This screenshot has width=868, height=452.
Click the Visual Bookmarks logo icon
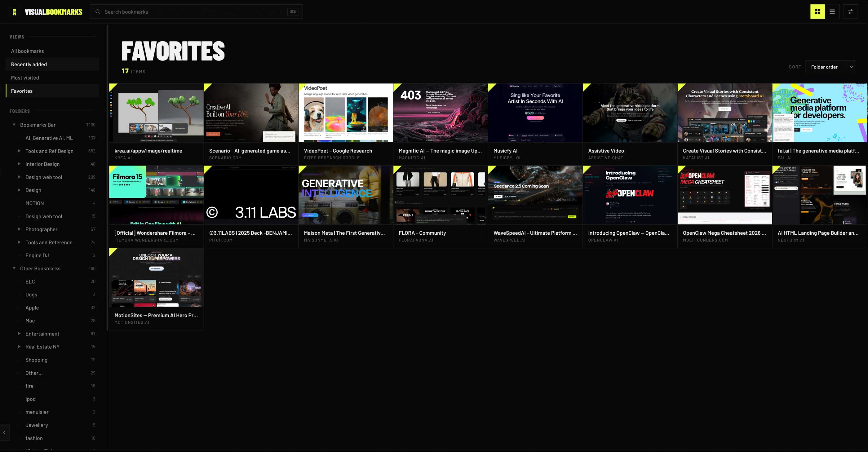pyautogui.click(x=14, y=12)
